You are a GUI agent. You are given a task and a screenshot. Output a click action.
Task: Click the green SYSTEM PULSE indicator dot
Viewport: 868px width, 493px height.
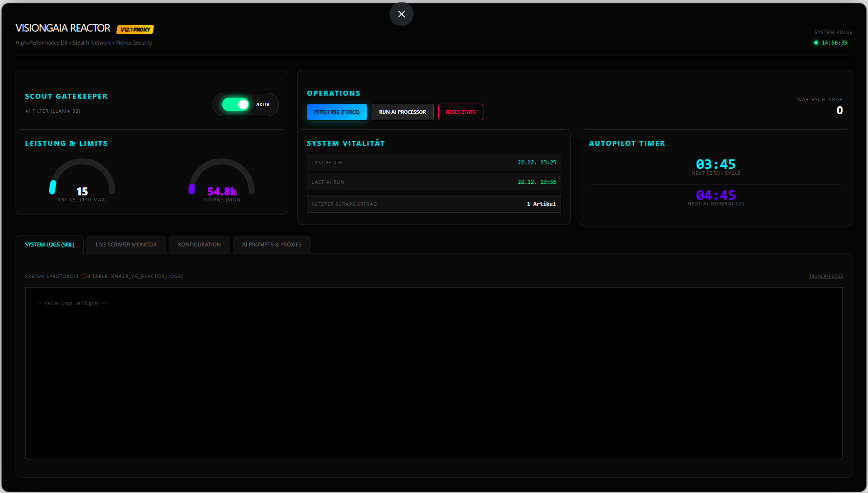pyautogui.click(x=816, y=43)
